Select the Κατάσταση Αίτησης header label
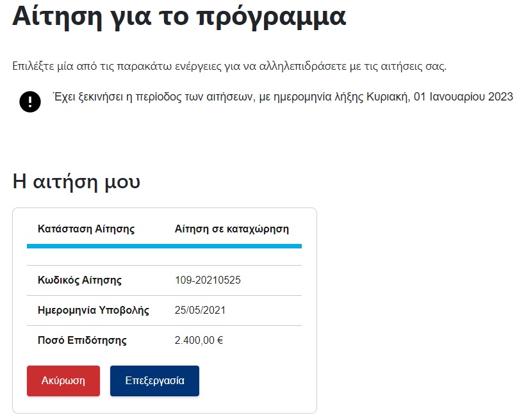The image size is (517, 420). tap(86, 229)
